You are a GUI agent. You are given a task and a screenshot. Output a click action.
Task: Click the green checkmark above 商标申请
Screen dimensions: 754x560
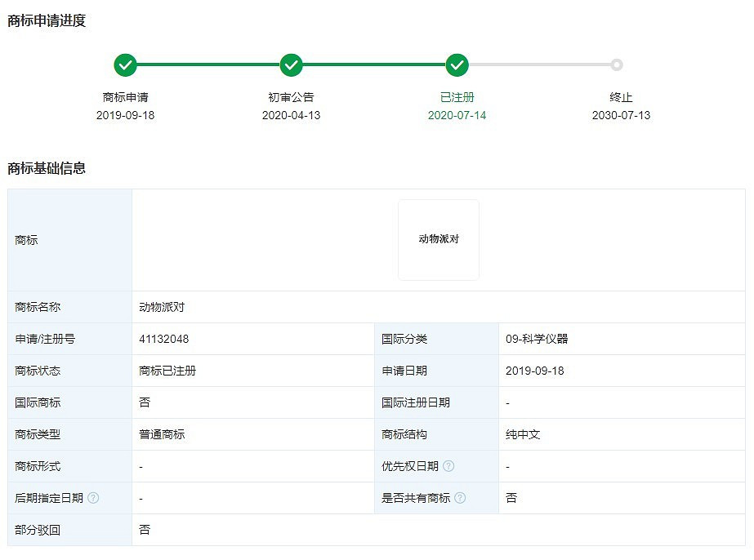125,64
